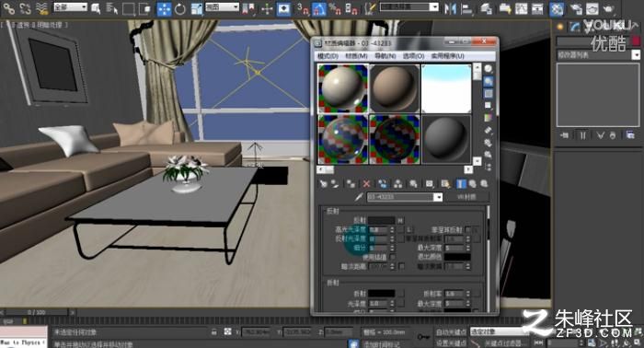Click the VR材质 material type button
This screenshot has width=644, height=348.
coord(467,197)
